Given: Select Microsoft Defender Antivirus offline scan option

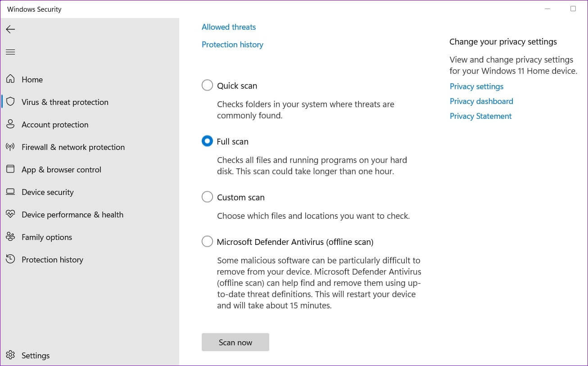Looking at the screenshot, I should (x=207, y=242).
